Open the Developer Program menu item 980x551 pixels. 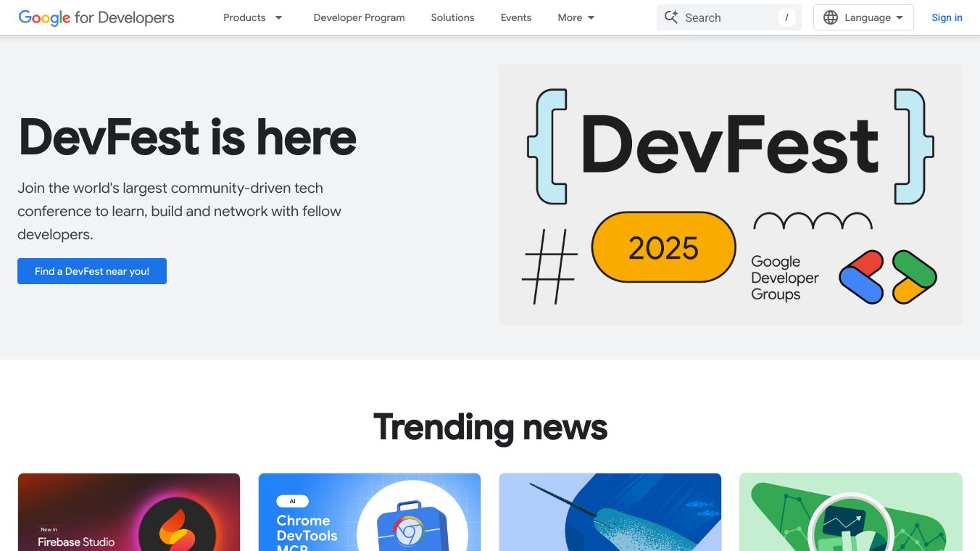[359, 17]
